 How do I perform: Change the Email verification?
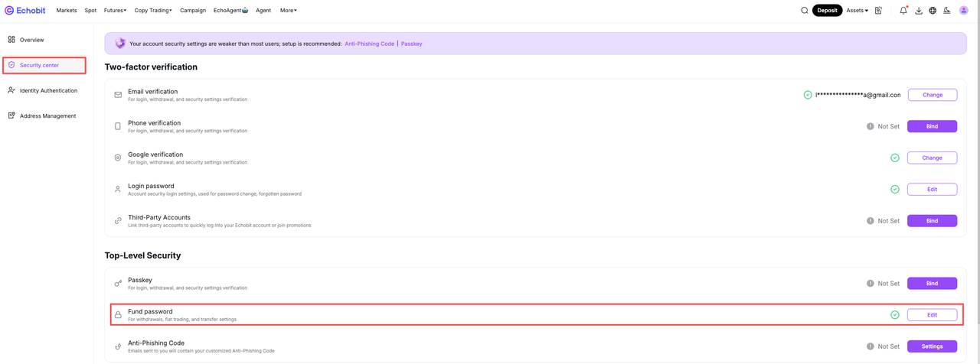point(933,95)
